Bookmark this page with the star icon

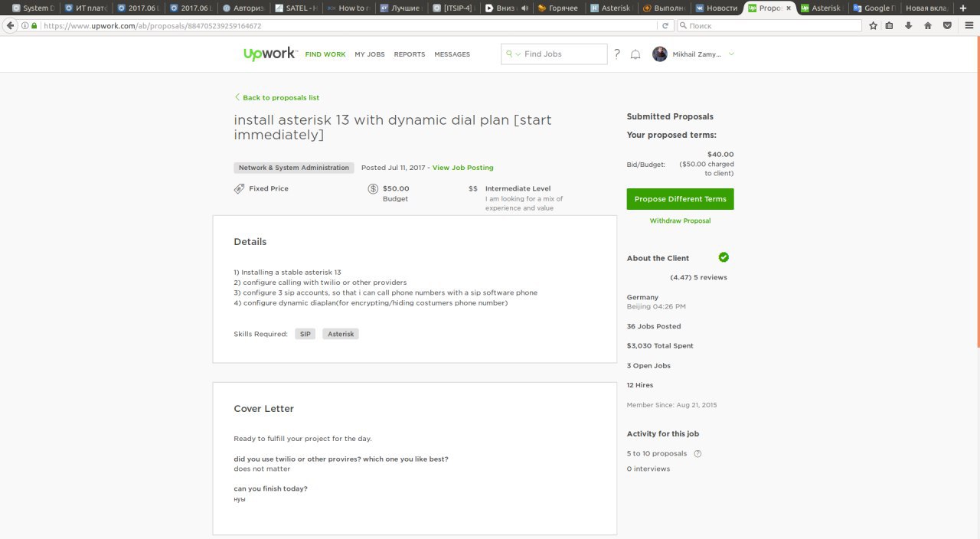(874, 25)
